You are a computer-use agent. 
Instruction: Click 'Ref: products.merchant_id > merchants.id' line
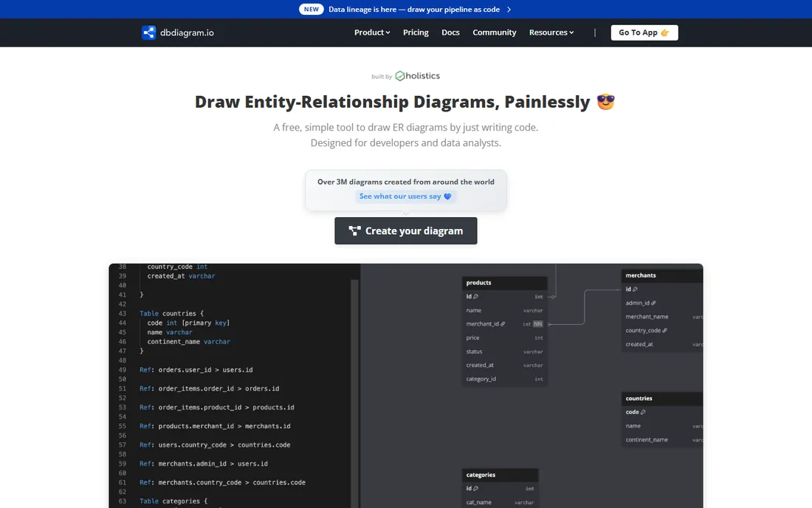pyautogui.click(x=215, y=426)
